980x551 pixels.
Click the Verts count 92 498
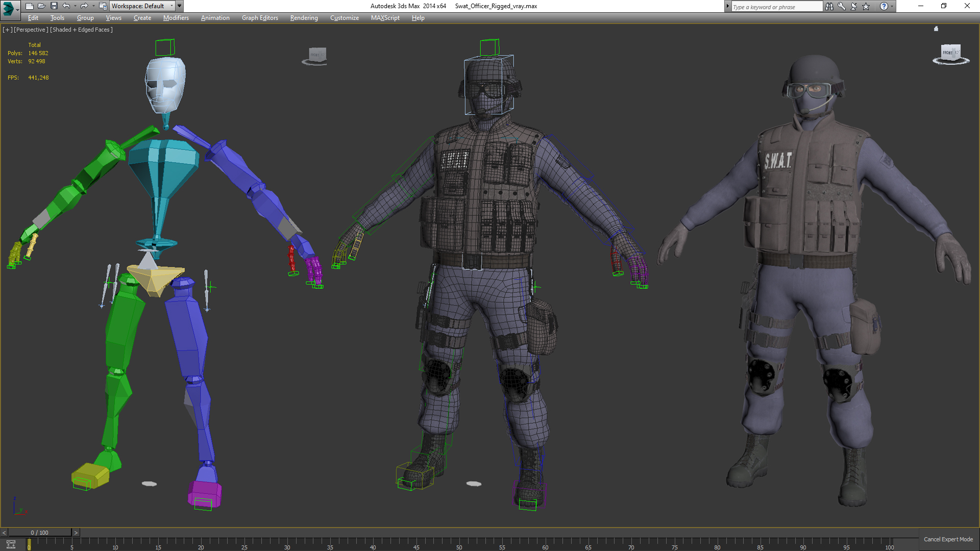[x=37, y=61]
